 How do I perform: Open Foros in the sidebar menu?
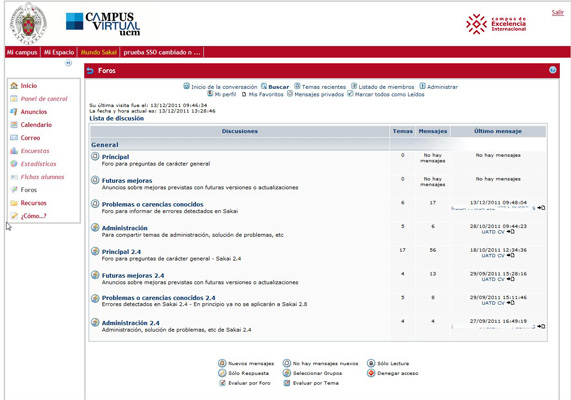(x=29, y=190)
